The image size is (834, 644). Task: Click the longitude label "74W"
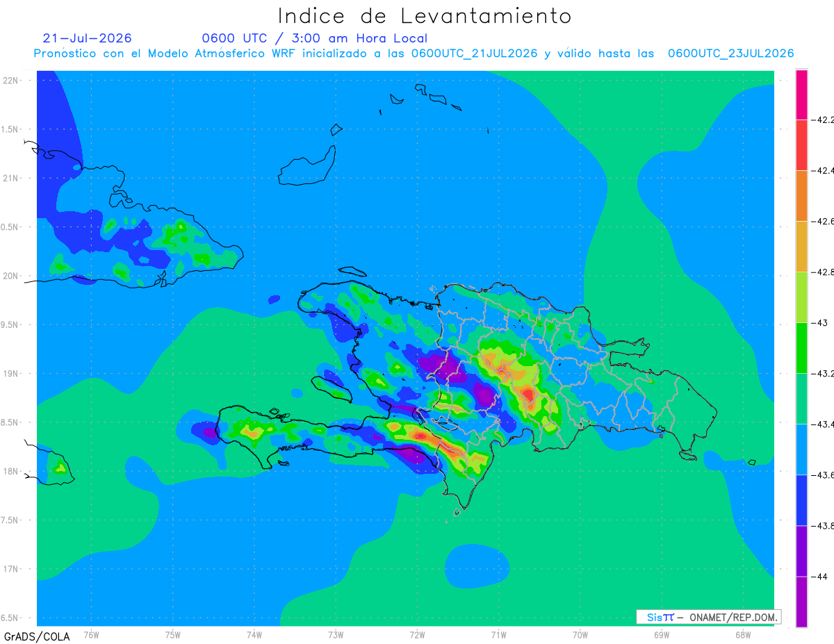pyautogui.click(x=254, y=634)
